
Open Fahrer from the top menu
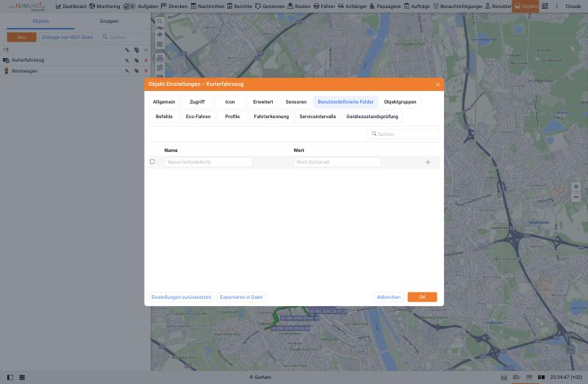324,7
